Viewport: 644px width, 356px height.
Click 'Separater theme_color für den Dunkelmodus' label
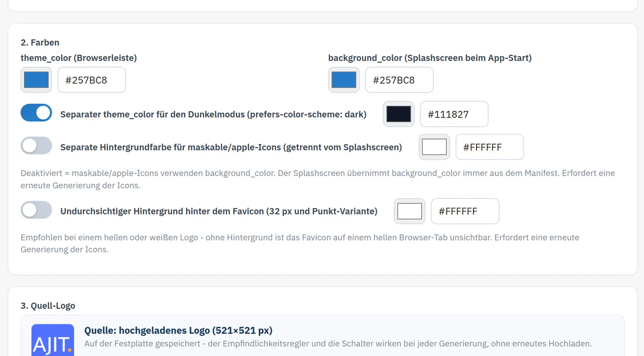tap(213, 115)
